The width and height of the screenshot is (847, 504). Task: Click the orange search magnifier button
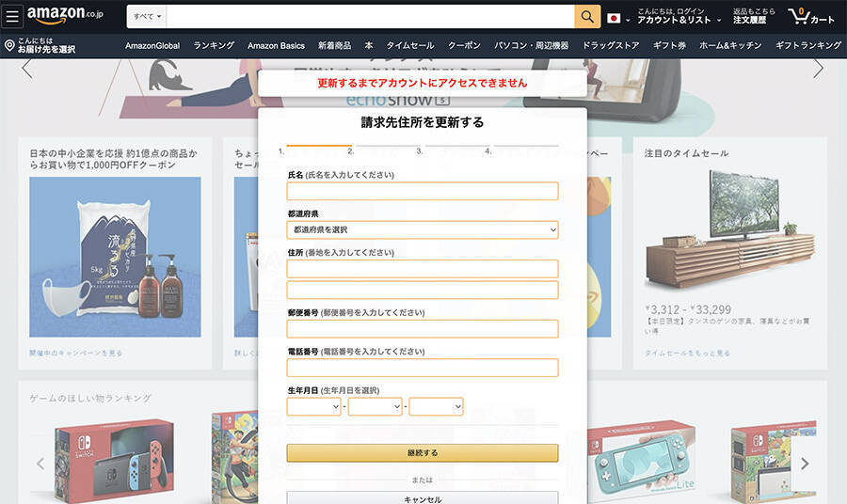587,17
